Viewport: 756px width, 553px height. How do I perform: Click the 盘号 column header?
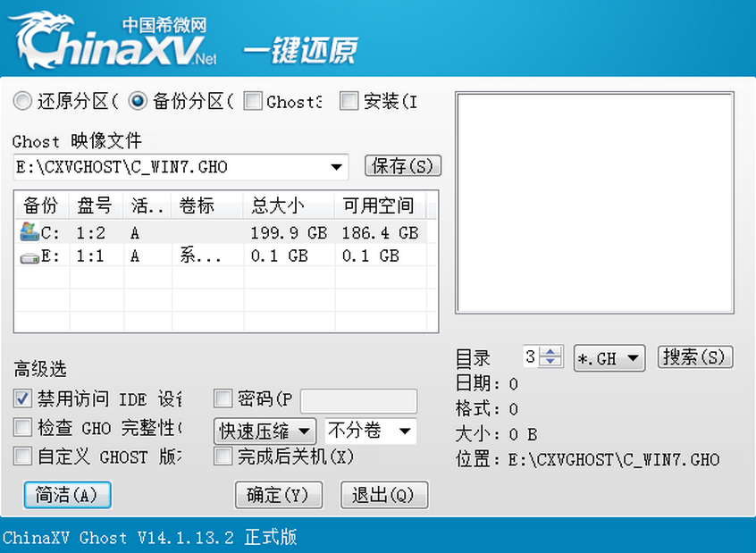click(96, 205)
